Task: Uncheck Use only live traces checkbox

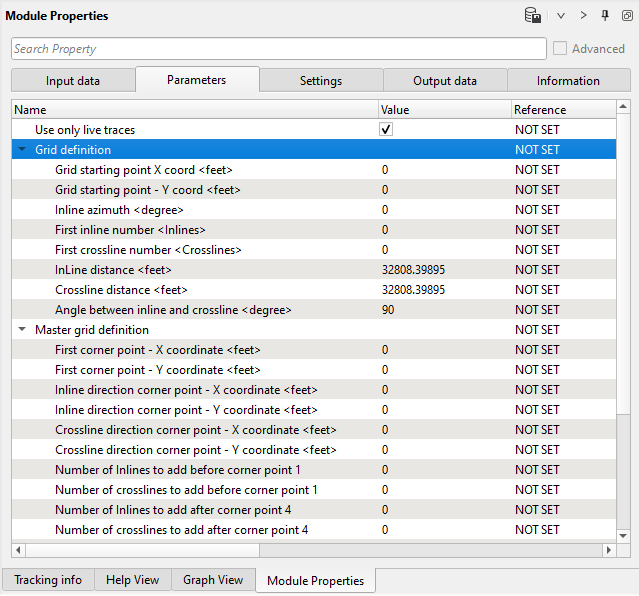Action: coord(386,130)
